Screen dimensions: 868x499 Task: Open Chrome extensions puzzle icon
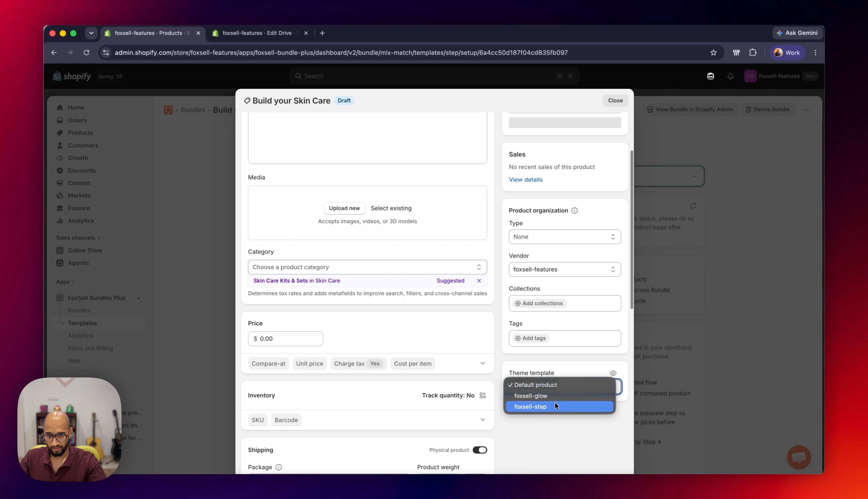click(x=753, y=53)
